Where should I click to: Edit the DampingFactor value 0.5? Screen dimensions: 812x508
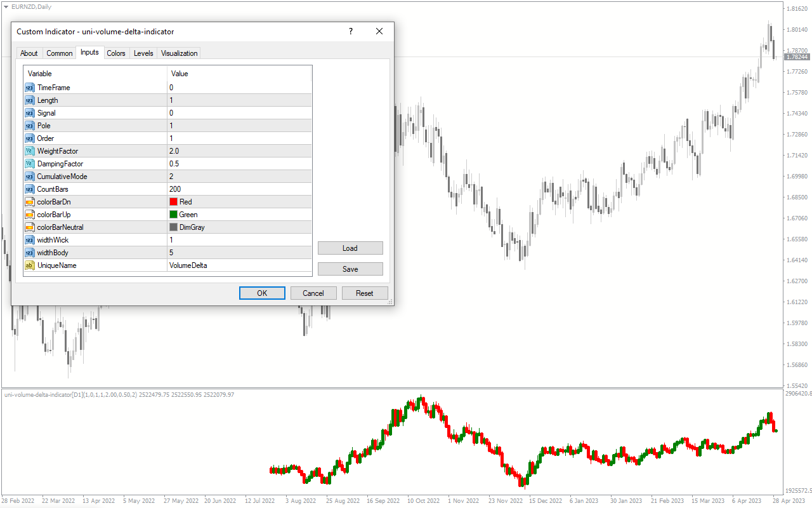239,164
